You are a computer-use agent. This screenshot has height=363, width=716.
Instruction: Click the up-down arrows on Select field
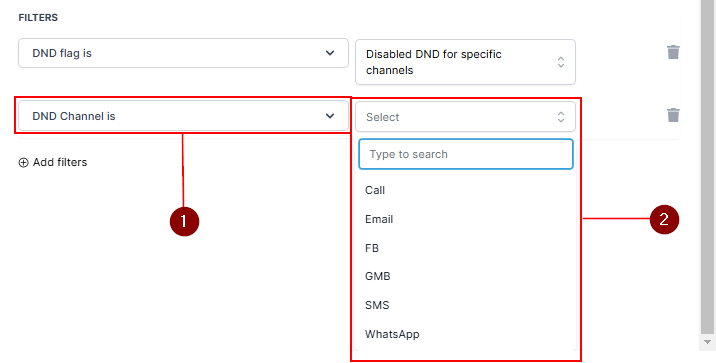pos(561,117)
